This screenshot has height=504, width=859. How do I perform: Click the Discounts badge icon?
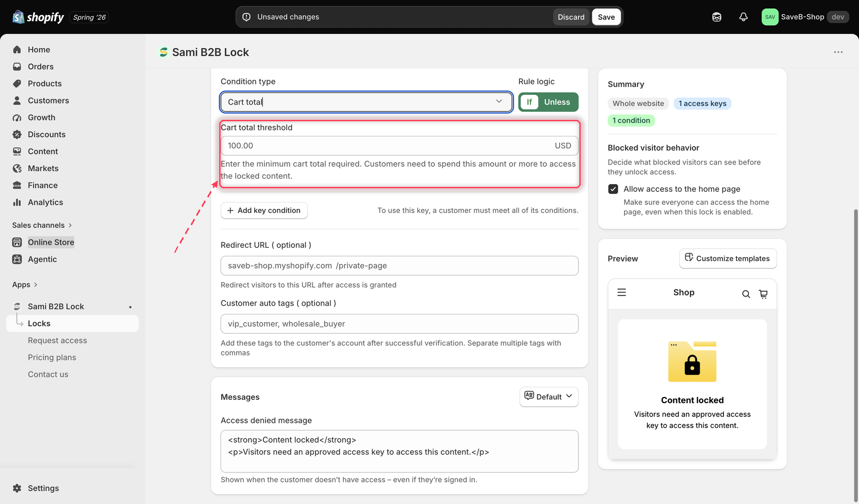(17, 135)
